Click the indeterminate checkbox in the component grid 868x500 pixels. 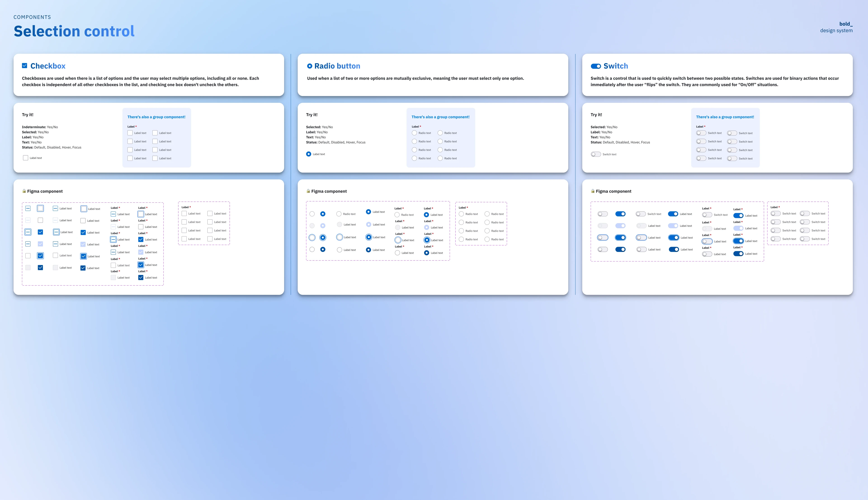(28, 208)
